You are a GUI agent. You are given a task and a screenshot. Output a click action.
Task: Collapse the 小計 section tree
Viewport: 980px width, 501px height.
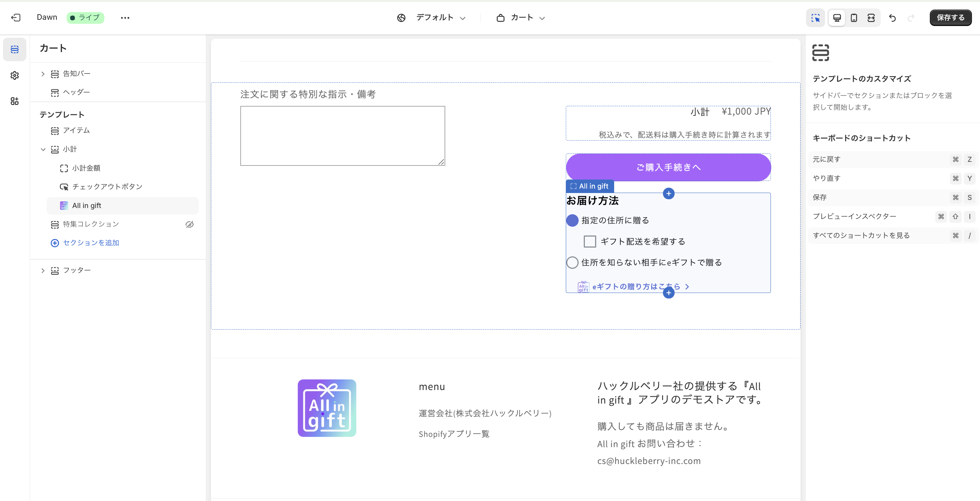[x=43, y=149]
